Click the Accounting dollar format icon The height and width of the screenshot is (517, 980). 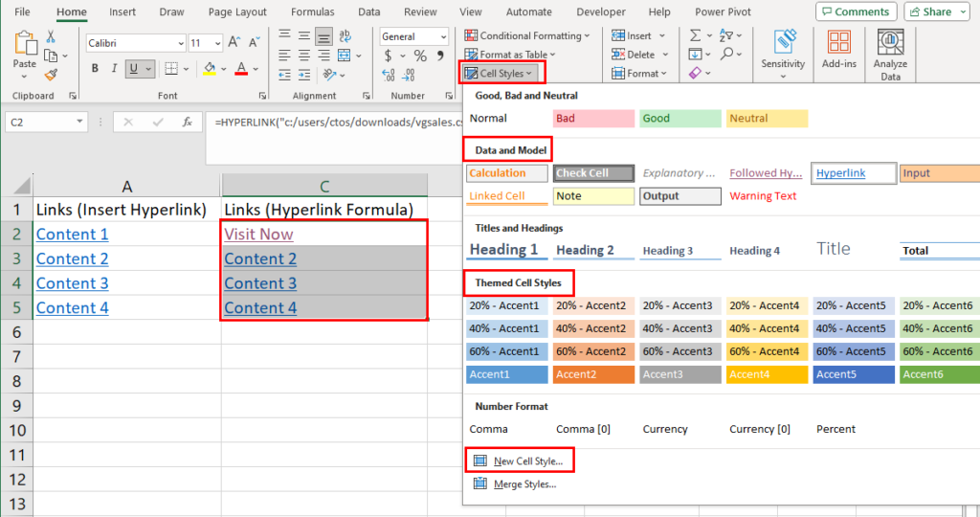[389, 56]
